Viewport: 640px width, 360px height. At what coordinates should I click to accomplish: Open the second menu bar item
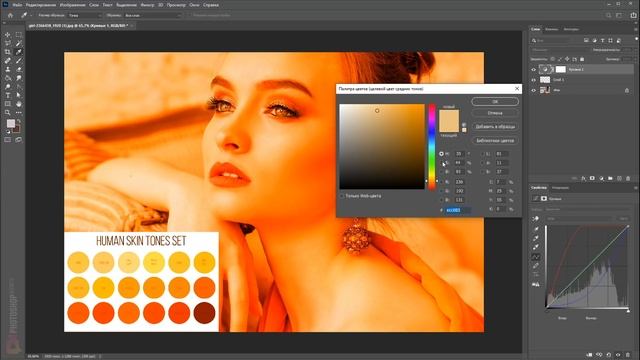tap(41, 5)
